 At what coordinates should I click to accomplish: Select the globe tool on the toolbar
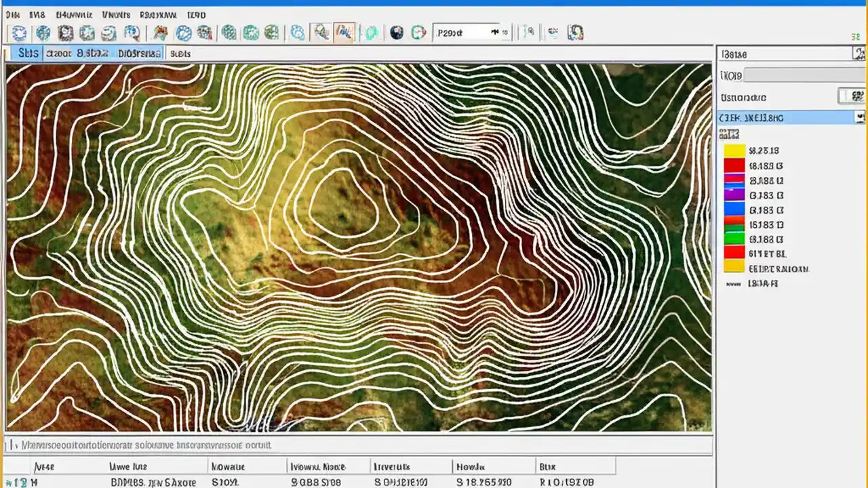coord(42,32)
